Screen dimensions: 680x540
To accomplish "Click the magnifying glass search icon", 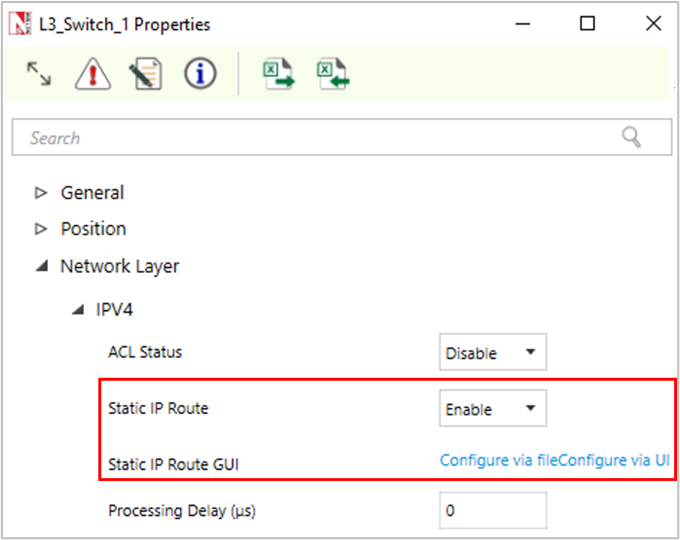I will click(631, 138).
